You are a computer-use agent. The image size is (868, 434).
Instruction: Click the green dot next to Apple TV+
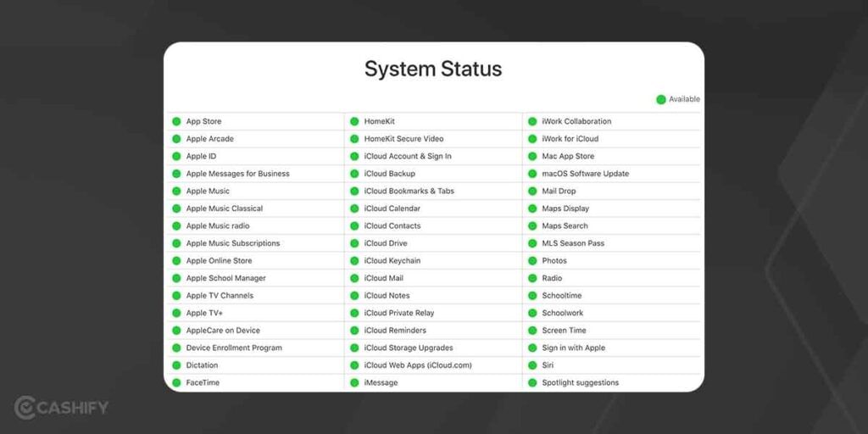tap(176, 313)
